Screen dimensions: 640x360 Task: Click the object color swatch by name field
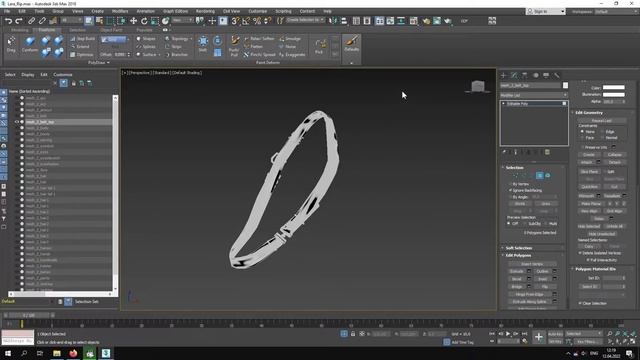pyautogui.click(x=565, y=85)
